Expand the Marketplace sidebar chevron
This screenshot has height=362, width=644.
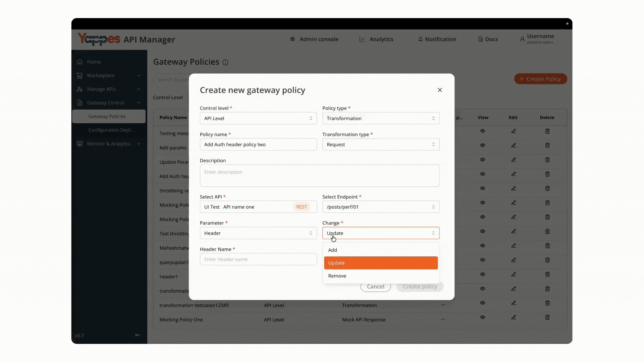[139, 76]
